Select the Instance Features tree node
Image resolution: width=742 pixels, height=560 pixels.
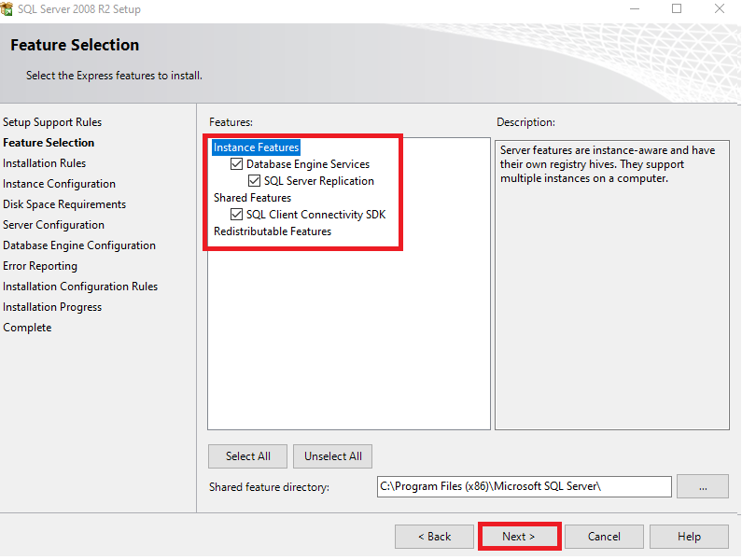[x=256, y=147]
